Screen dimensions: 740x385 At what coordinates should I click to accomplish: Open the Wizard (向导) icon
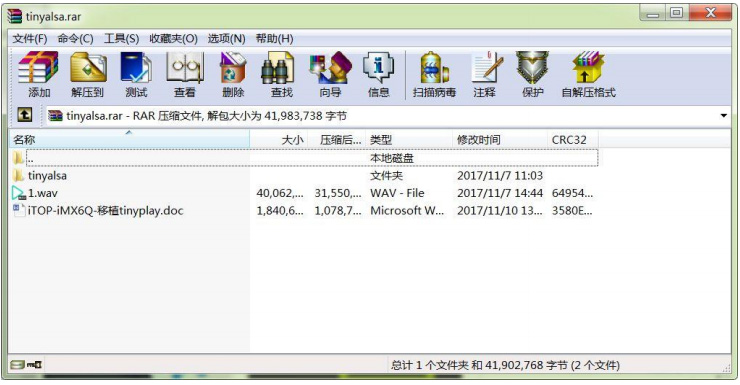[x=330, y=68]
